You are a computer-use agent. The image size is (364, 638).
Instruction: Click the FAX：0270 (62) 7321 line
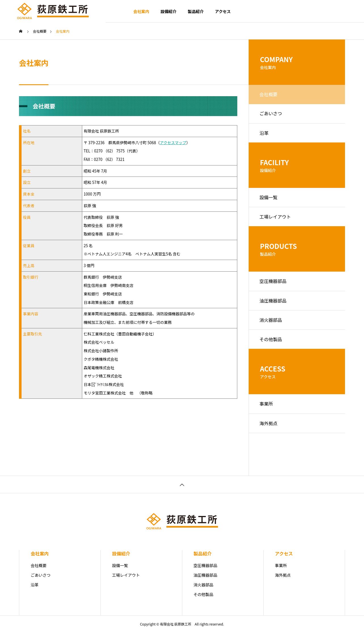coord(104,159)
